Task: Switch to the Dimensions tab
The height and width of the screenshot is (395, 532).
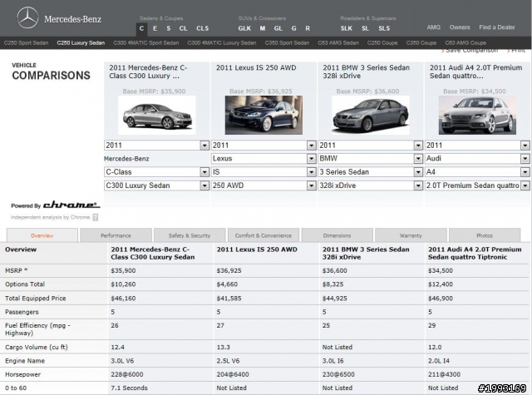Action: (x=337, y=235)
